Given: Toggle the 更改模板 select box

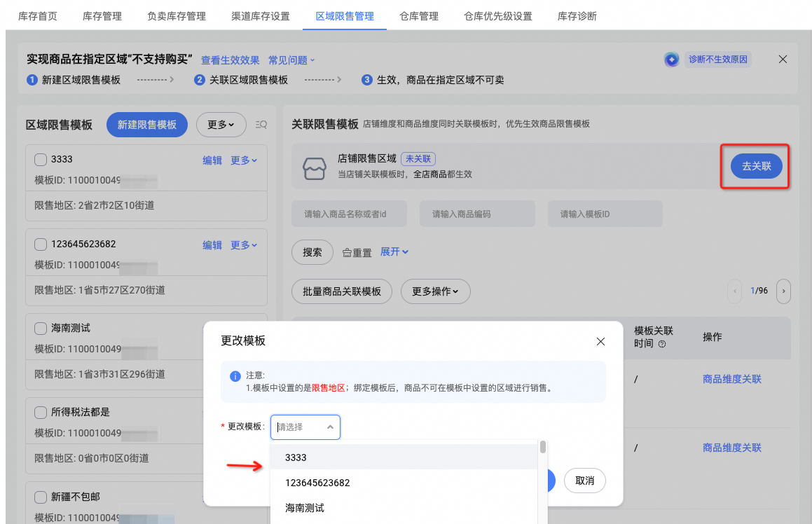Looking at the screenshot, I should click(305, 427).
